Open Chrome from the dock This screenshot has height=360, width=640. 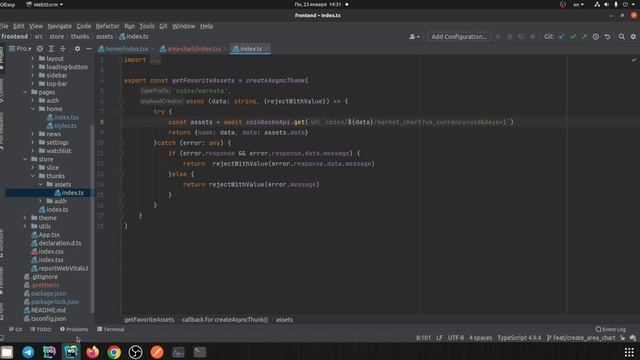114,352
